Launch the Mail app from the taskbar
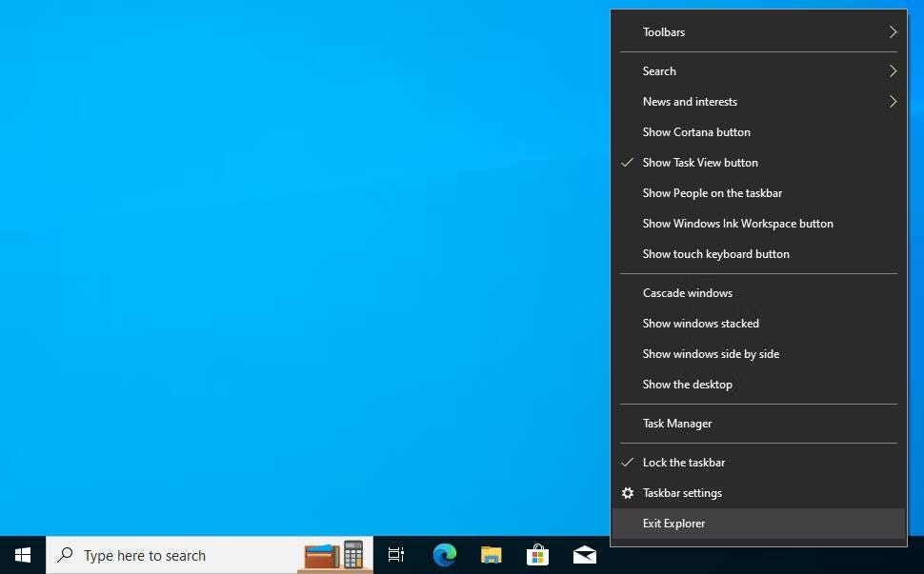This screenshot has width=924, height=574. 584,555
